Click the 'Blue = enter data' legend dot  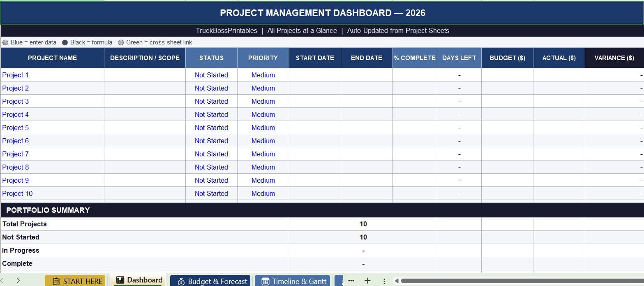click(x=5, y=42)
